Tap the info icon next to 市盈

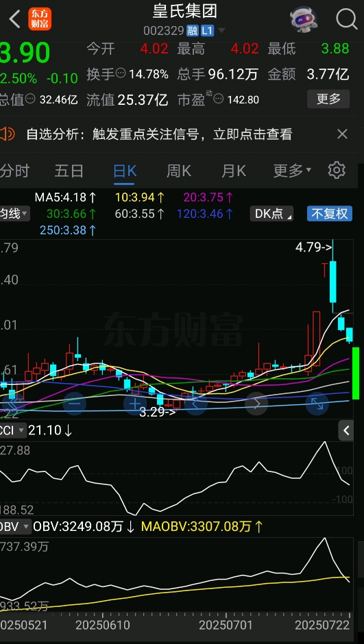point(219,99)
